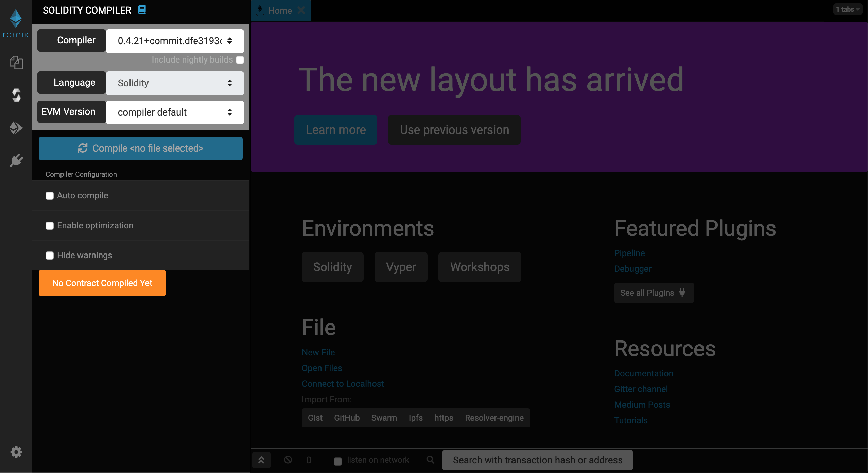Open the Tutorials link

(x=631, y=420)
